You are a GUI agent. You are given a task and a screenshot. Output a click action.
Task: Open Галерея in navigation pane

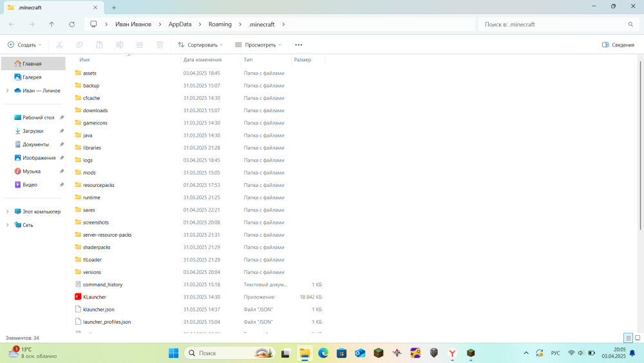point(33,77)
